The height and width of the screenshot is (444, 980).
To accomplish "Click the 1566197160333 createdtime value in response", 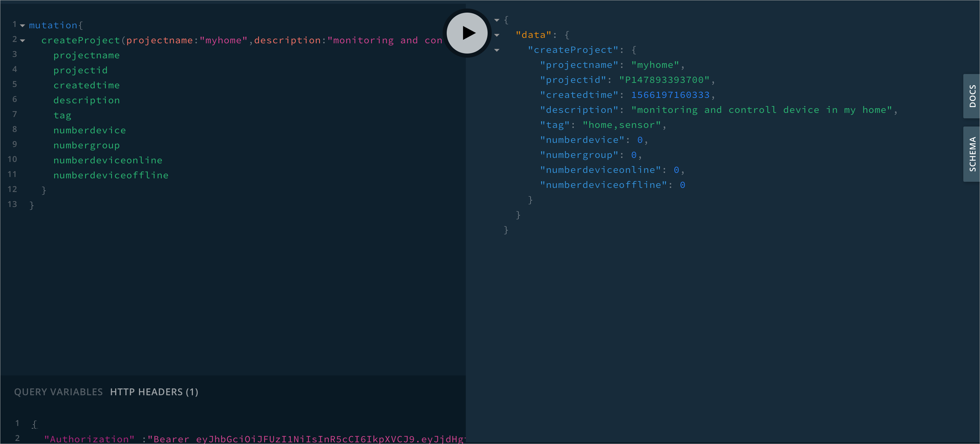I will point(670,95).
